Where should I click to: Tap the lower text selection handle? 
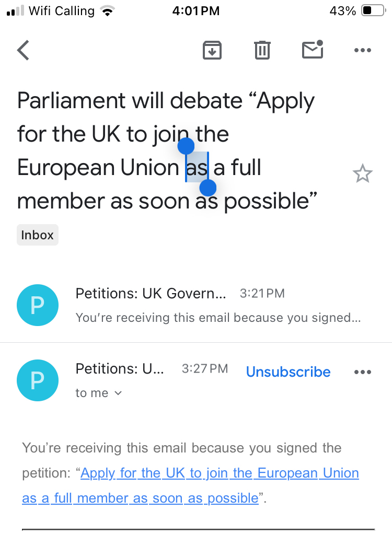pos(208,188)
